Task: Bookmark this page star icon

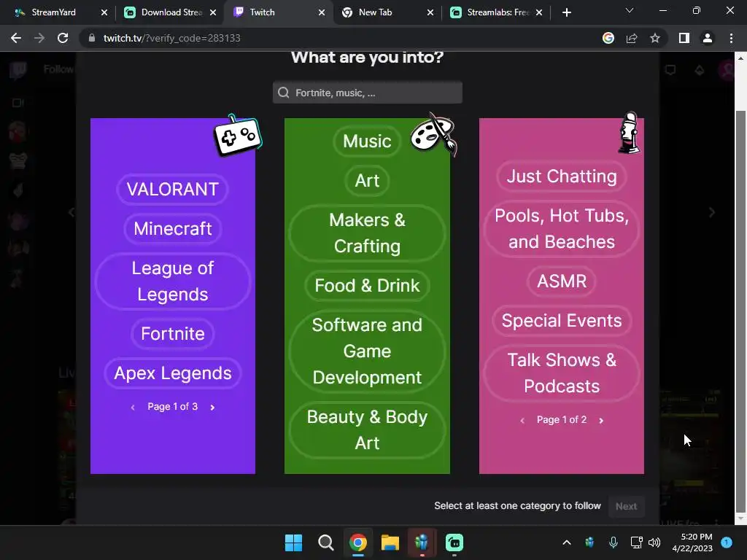Action: pyautogui.click(x=655, y=38)
